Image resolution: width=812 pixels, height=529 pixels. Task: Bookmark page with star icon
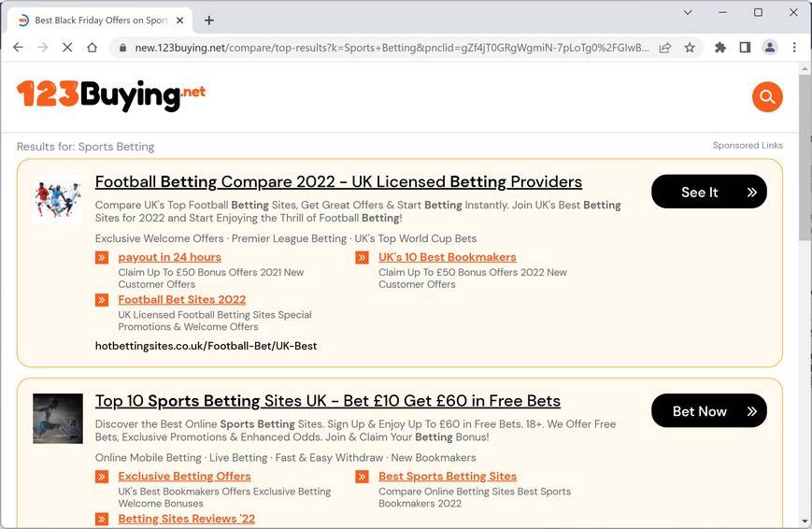click(690, 48)
